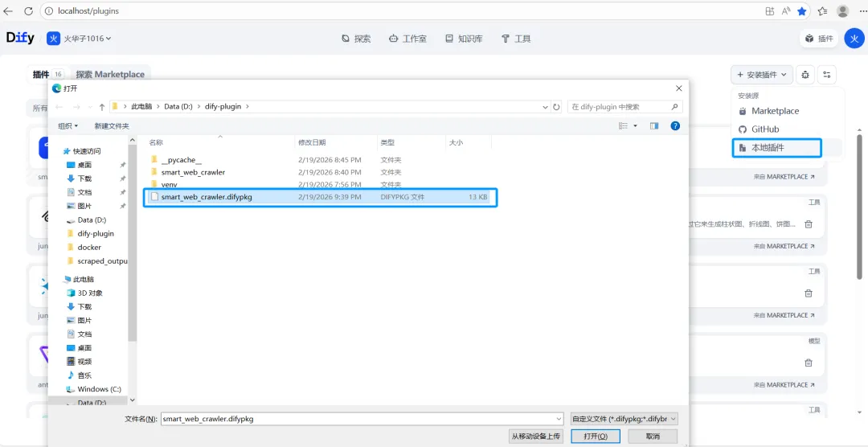Open Data (D:) under 快速访问

[92, 220]
